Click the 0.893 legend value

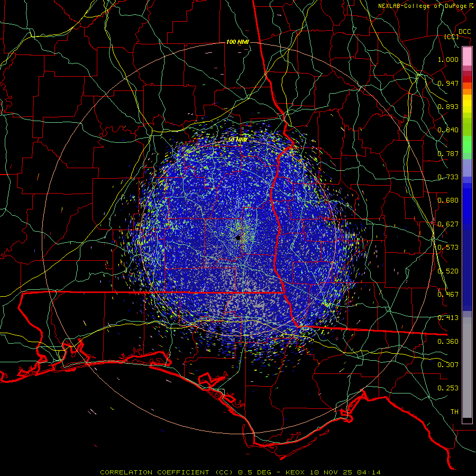448,106
